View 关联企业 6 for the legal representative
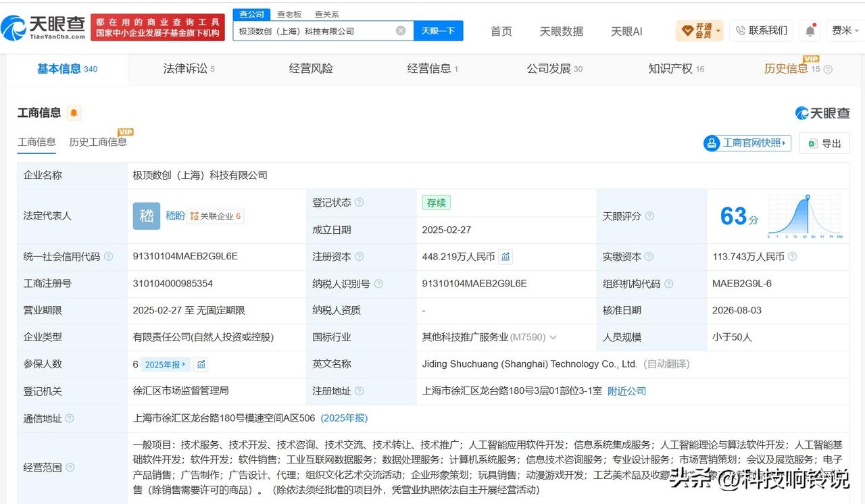 point(215,216)
